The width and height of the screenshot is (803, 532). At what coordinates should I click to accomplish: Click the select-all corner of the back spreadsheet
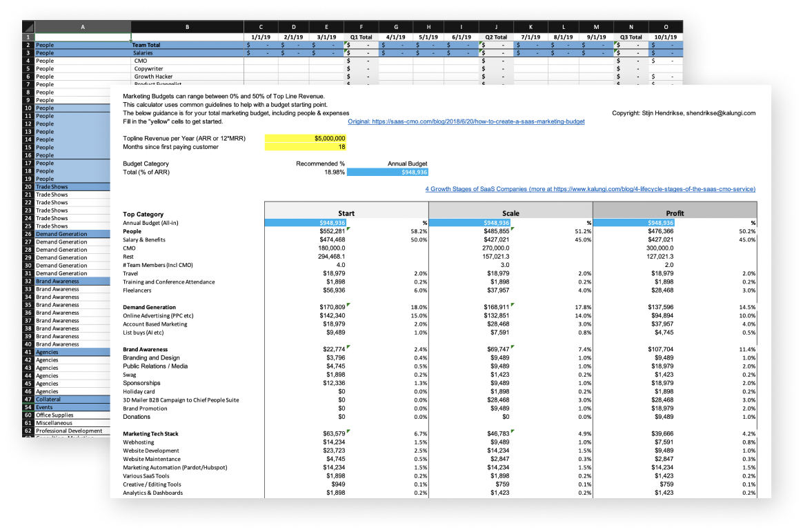(28, 27)
